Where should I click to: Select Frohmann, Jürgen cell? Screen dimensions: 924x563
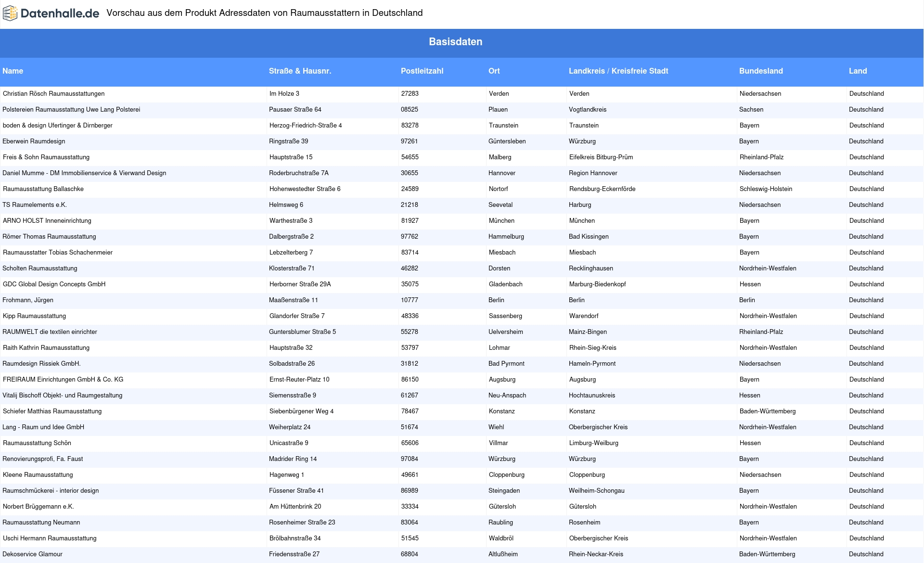click(x=28, y=300)
